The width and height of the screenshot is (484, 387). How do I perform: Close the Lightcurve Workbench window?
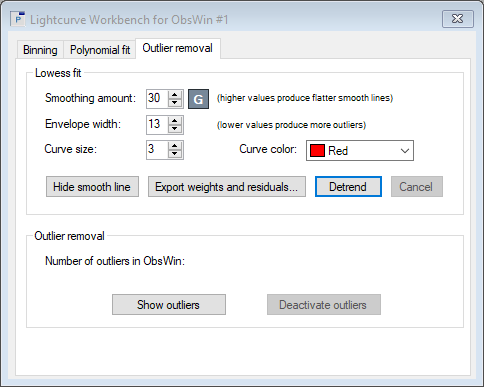click(x=458, y=19)
